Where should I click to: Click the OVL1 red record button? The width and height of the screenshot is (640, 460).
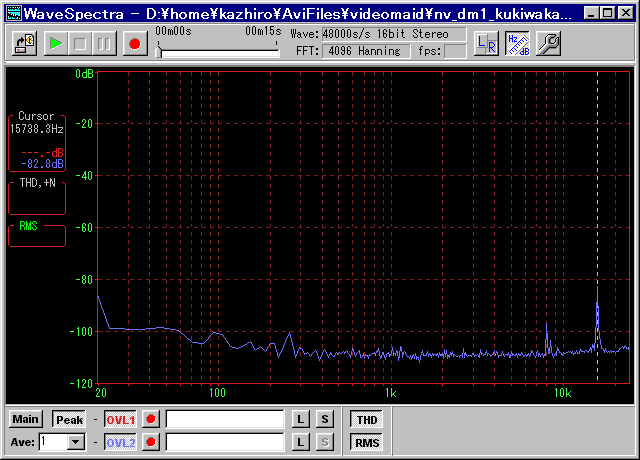coord(151,419)
